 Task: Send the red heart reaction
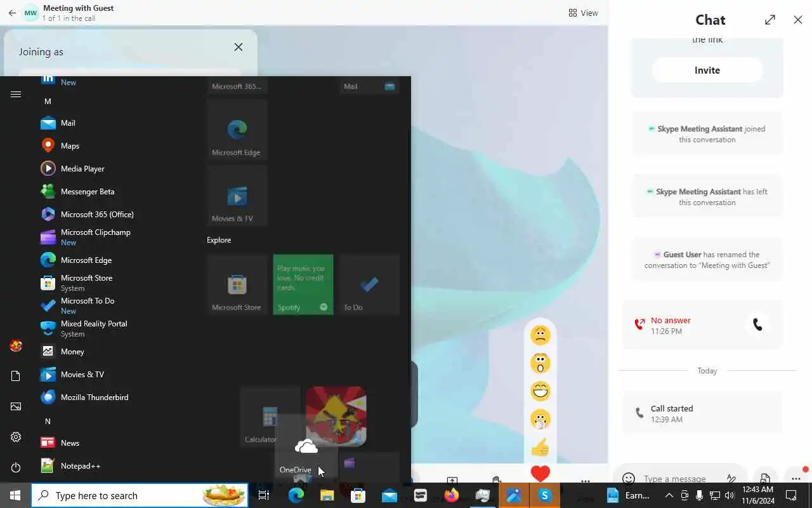pyautogui.click(x=540, y=474)
